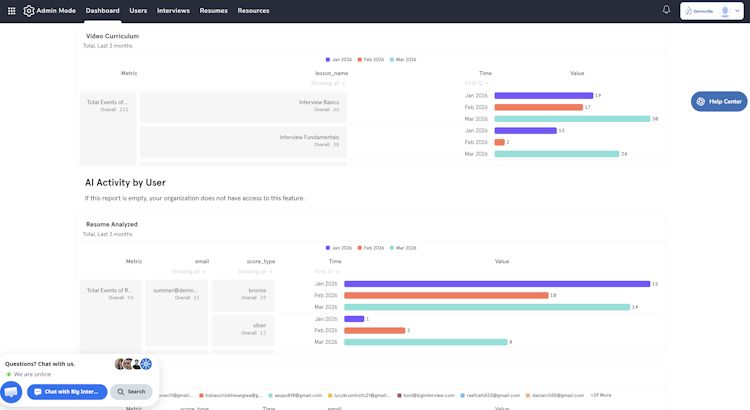Click the magnifier icon in chat Search
This screenshot has height=410, width=750.
point(121,392)
